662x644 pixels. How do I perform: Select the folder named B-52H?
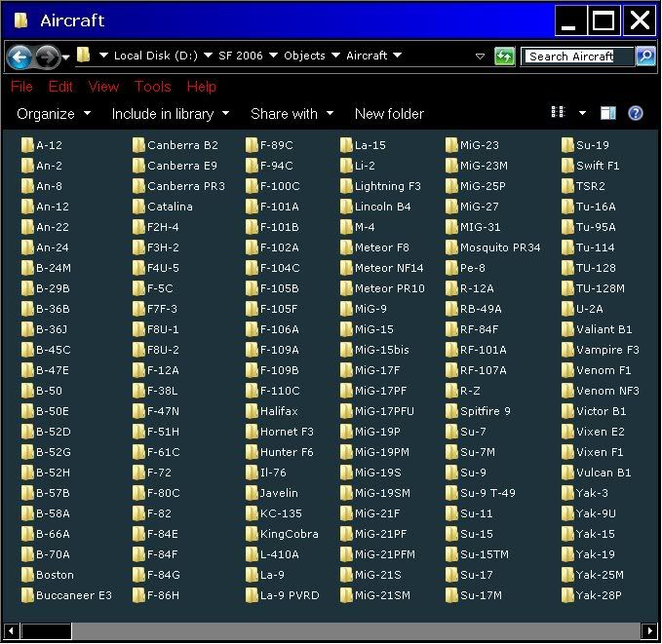tap(46, 473)
